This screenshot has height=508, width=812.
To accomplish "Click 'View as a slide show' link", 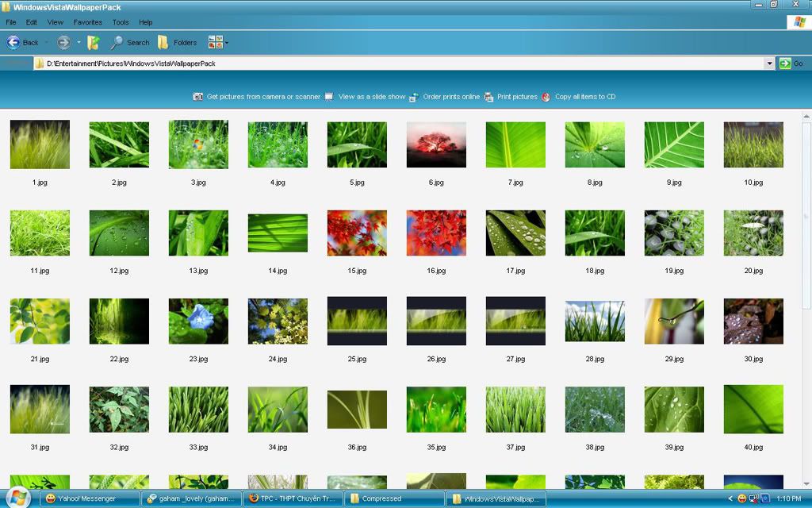I will [372, 97].
